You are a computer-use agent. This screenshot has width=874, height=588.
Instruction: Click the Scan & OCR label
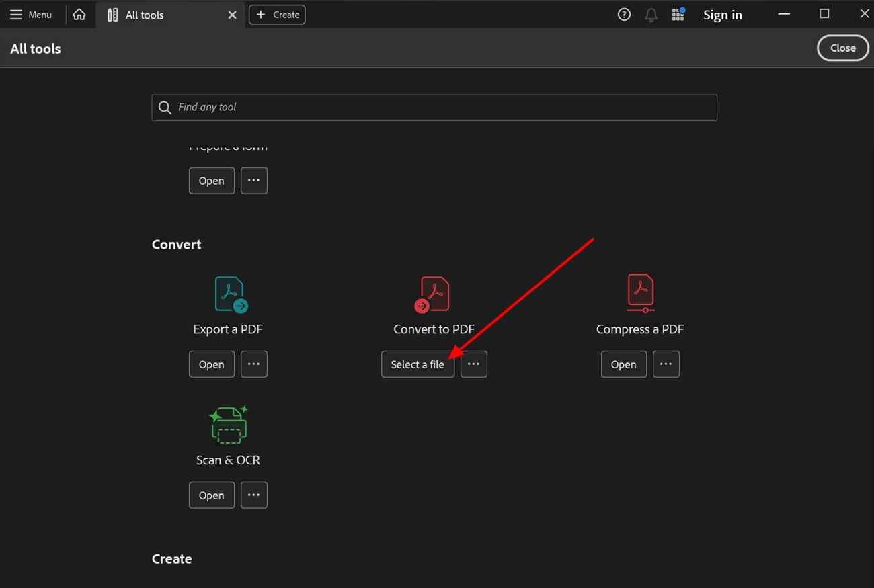point(228,460)
